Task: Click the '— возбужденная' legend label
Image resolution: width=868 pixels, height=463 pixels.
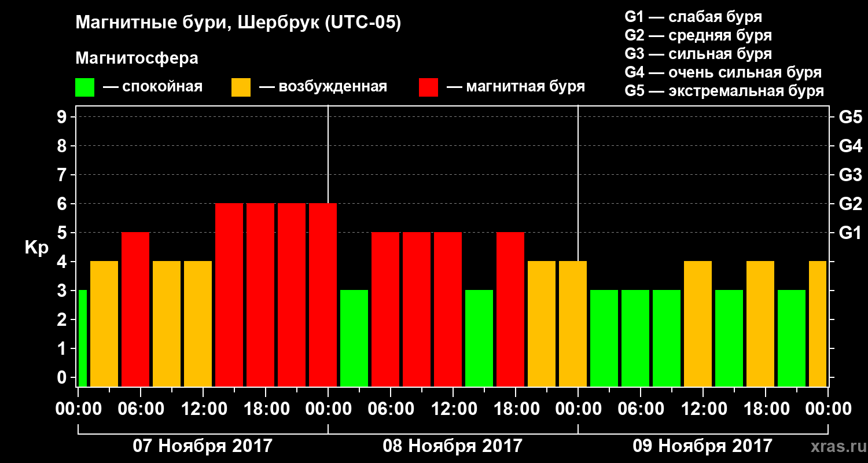Action: 323,87
